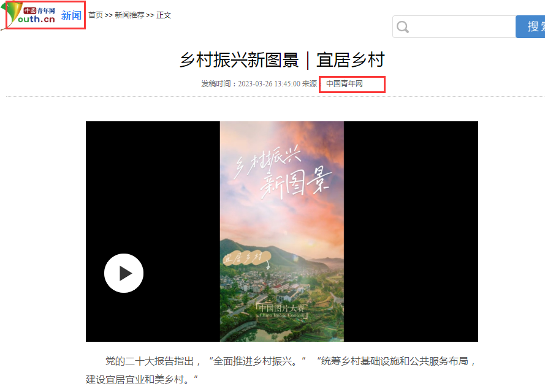
Task: Click the blue 搜索 button
Action: tap(530, 27)
